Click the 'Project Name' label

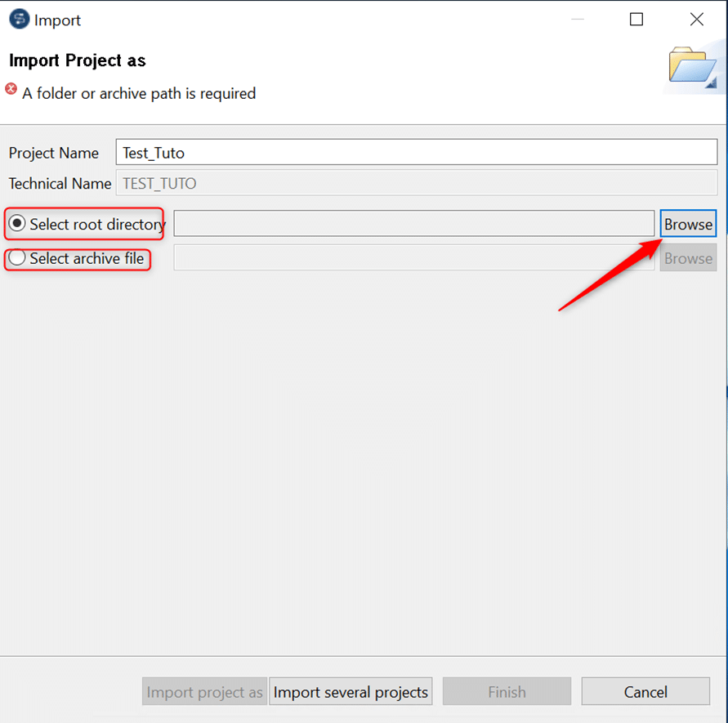tap(53, 153)
